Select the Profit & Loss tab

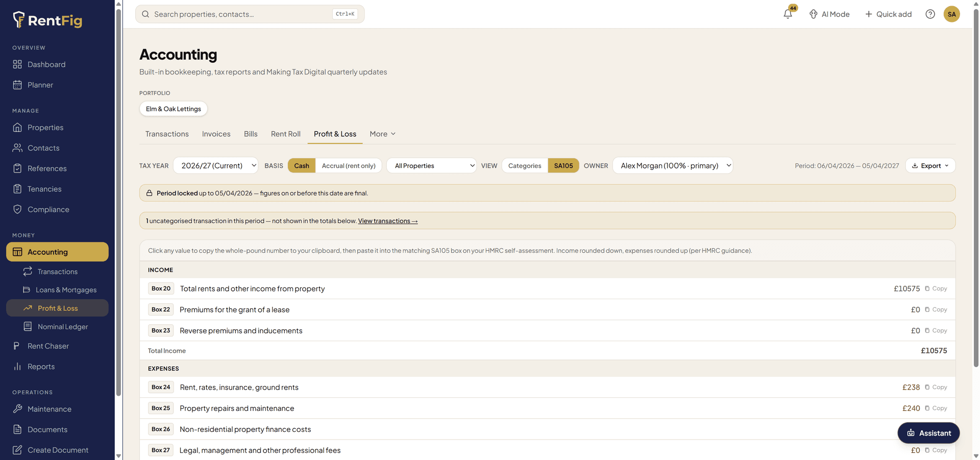(x=335, y=134)
